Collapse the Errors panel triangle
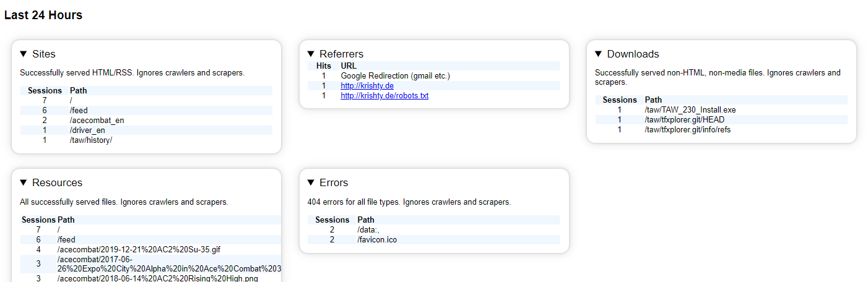The height and width of the screenshot is (282, 868). [x=311, y=182]
